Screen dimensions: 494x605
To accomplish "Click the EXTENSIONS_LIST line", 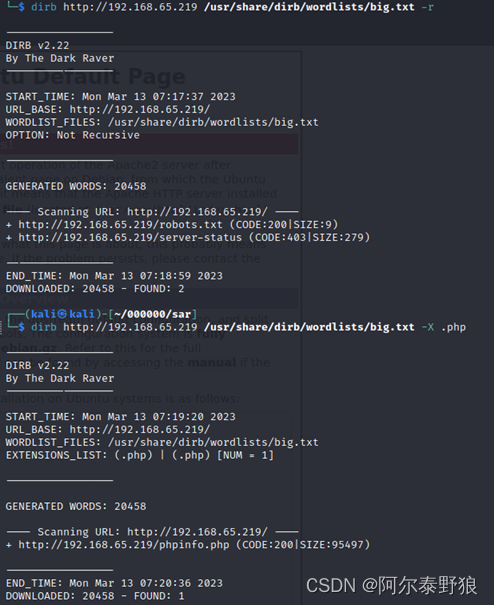I will coord(140,455).
